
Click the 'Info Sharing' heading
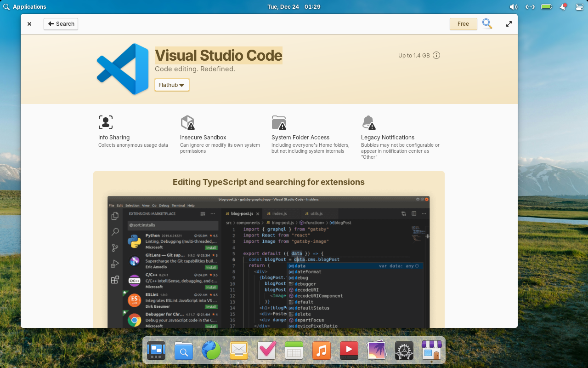pyautogui.click(x=114, y=138)
